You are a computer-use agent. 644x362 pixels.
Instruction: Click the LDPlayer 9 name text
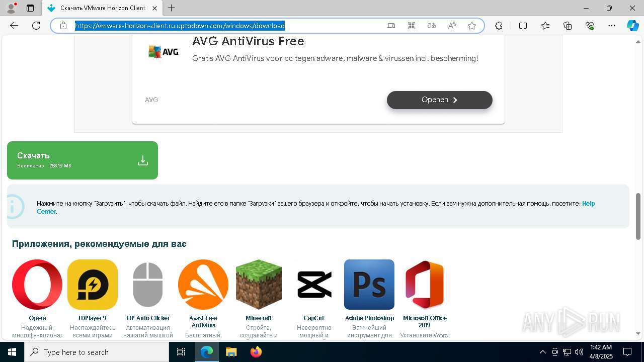pos(93,318)
